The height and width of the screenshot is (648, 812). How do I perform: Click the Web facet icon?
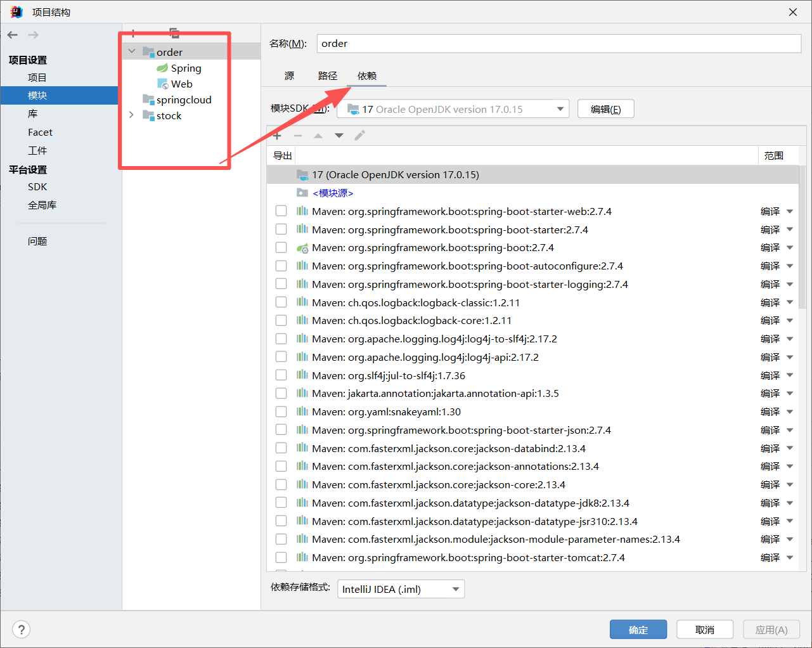163,84
